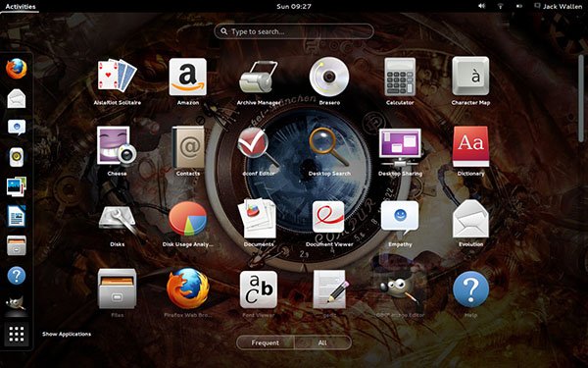588x368 pixels.
Task: Launch GIMP from the dash
Action: point(16,303)
